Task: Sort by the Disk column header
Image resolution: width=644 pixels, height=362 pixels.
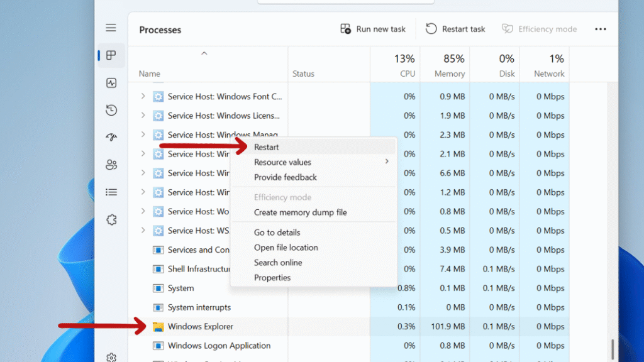Action: point(494,65)
